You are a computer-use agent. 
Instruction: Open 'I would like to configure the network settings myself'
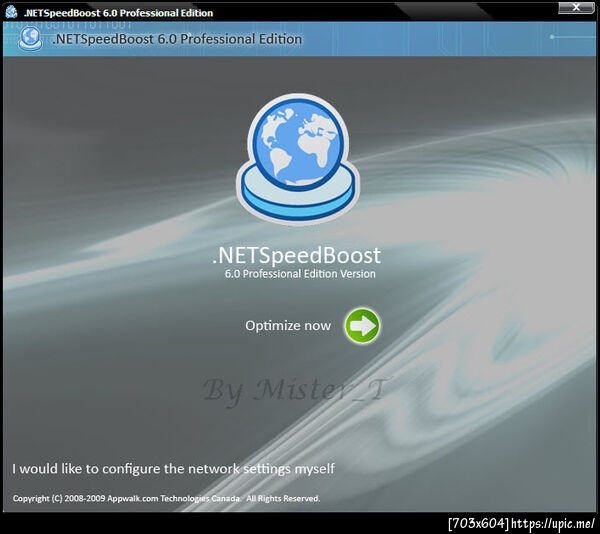coord(173,469)
